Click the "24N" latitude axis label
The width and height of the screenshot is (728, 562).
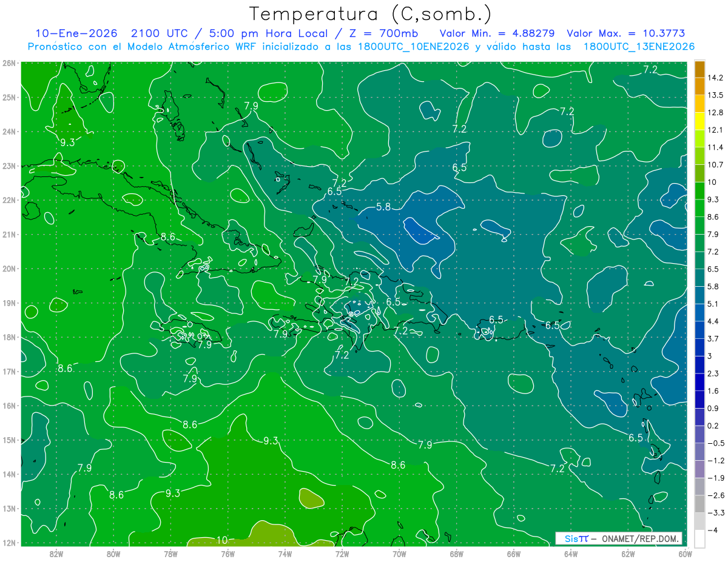[9, 131]
